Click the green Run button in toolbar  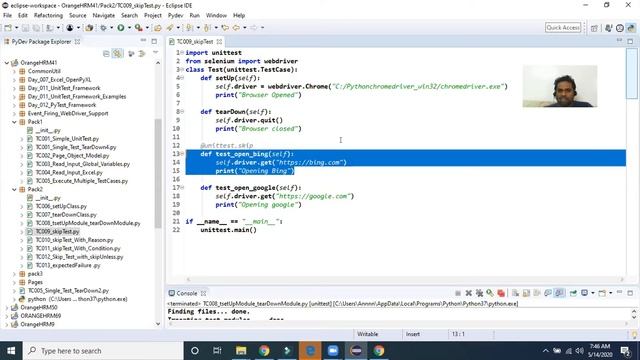click(121, 28)
